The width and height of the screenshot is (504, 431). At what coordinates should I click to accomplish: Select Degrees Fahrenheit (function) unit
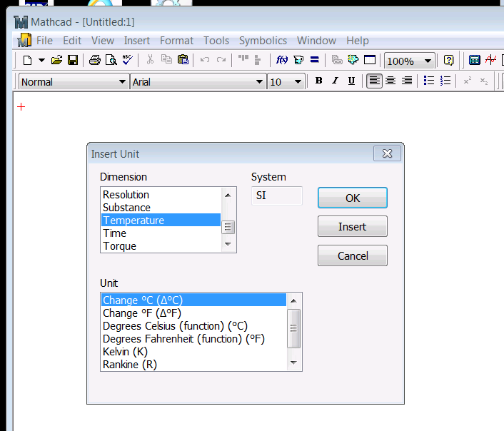[194, 338]
